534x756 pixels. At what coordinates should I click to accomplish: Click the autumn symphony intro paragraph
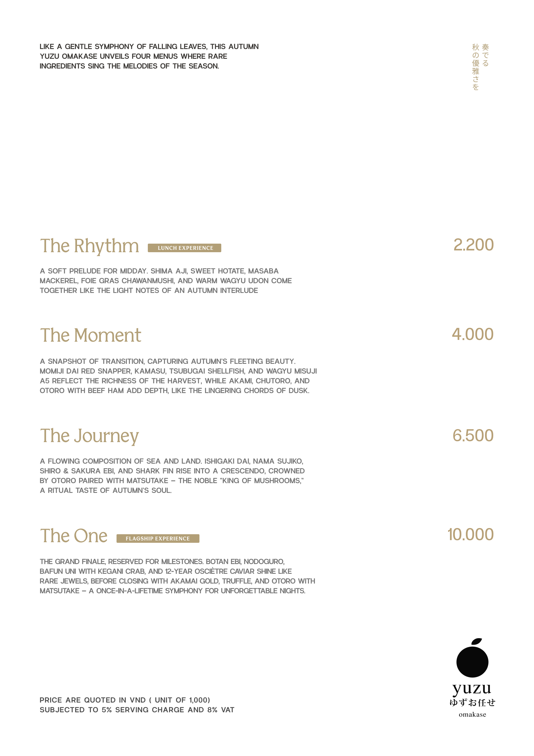tap(149, 56)
